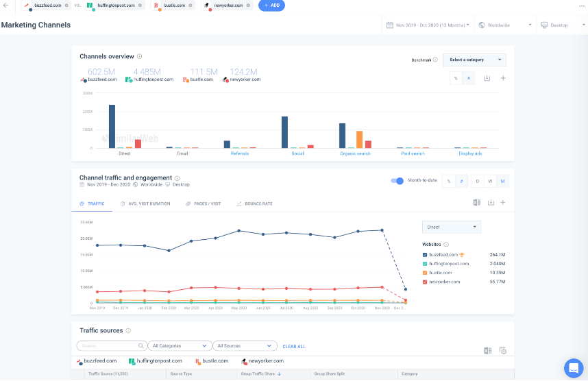Toggle the Month-to-date switch

397,181
